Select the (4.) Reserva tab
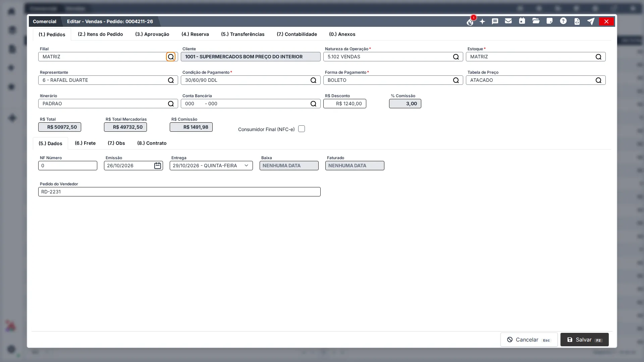The height and width of the screenshot is (362, 644). pyautogui.click(x=195, y=34)
